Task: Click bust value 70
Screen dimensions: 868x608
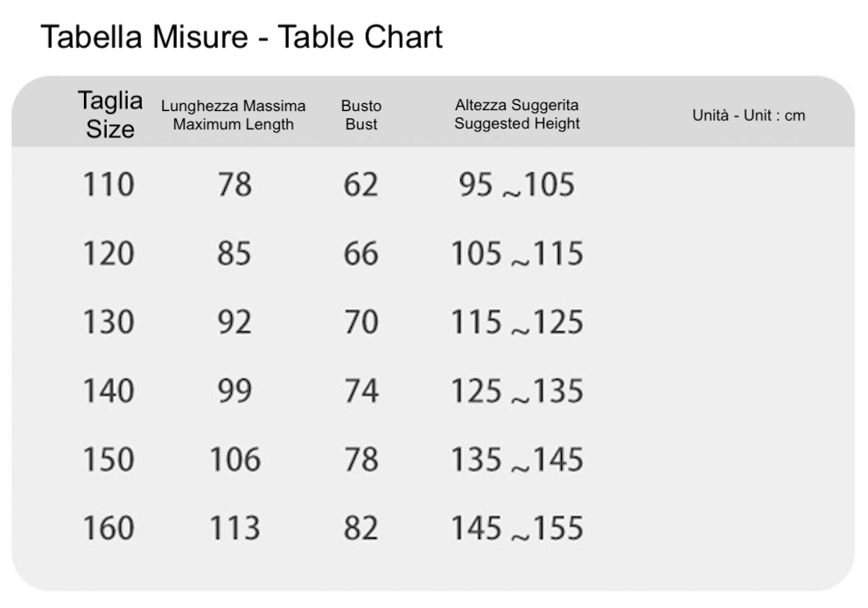Action: click(360, 322)
